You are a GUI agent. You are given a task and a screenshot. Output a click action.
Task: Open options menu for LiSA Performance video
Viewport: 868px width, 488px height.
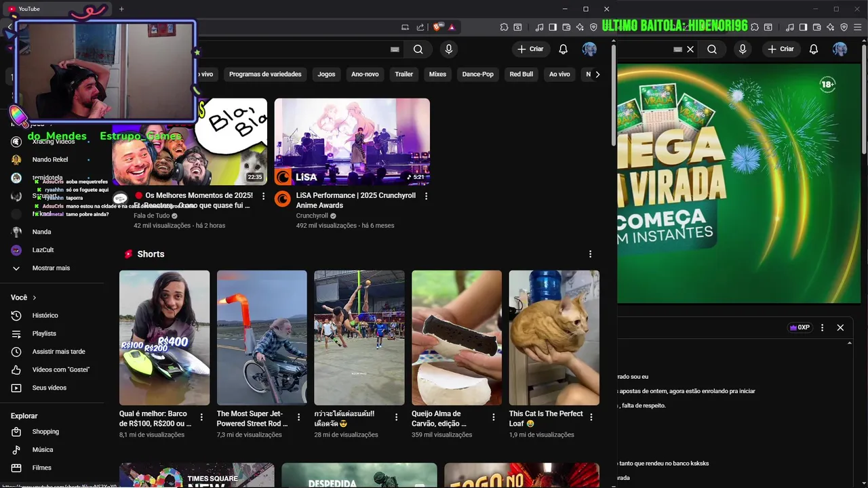tap(426, 196)
